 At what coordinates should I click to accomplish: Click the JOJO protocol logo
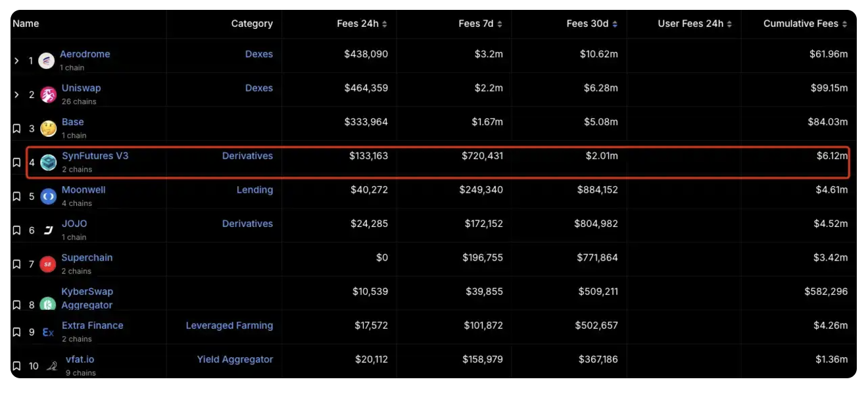pos(48,230)
